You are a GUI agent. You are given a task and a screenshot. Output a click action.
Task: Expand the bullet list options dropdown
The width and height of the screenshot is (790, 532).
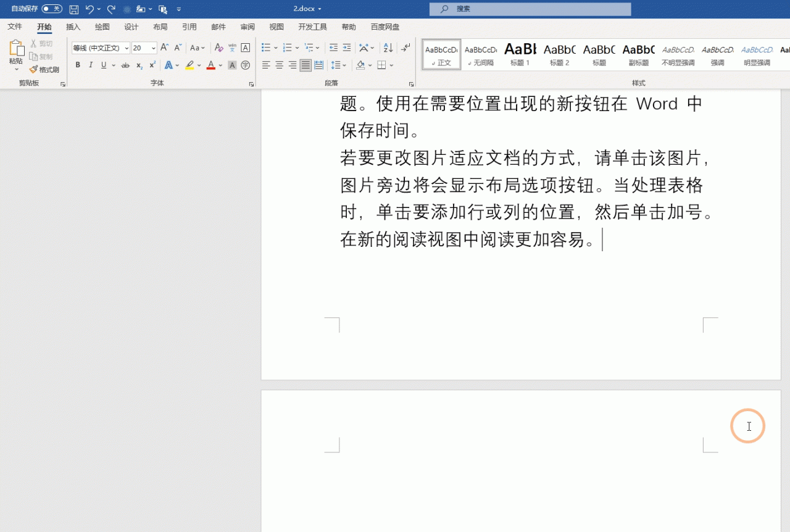(x=275, y=48)
